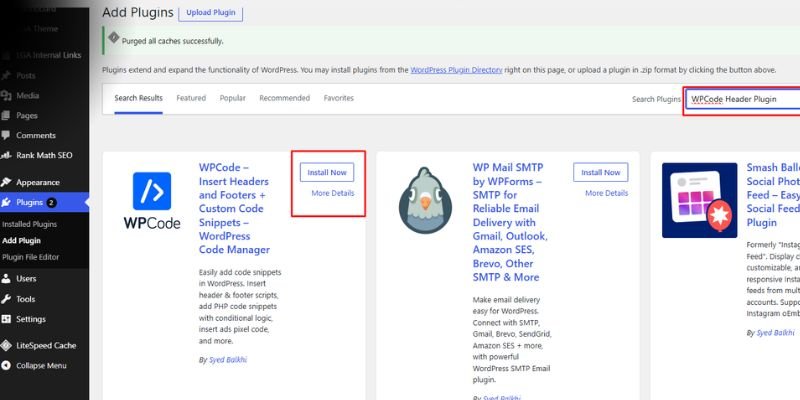Open the Comments menu item
The width and height of the screenshot is (800, 400).
coord(36,135)
